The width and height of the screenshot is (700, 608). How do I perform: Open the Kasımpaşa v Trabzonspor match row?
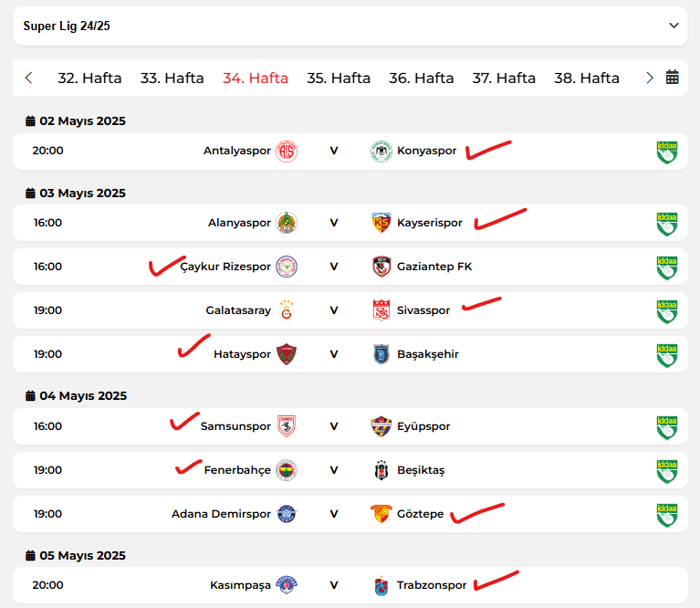point(350,585)
